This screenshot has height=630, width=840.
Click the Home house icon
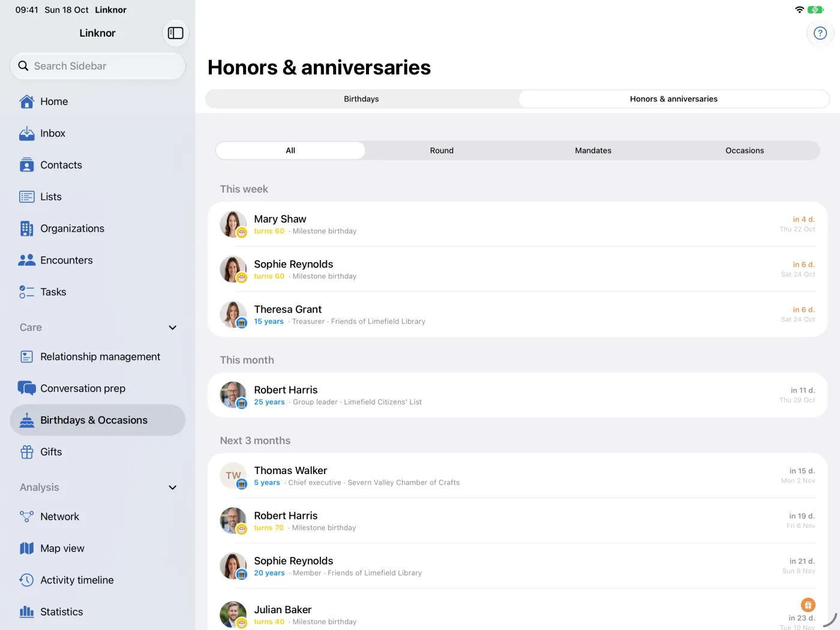coord(27,101)
